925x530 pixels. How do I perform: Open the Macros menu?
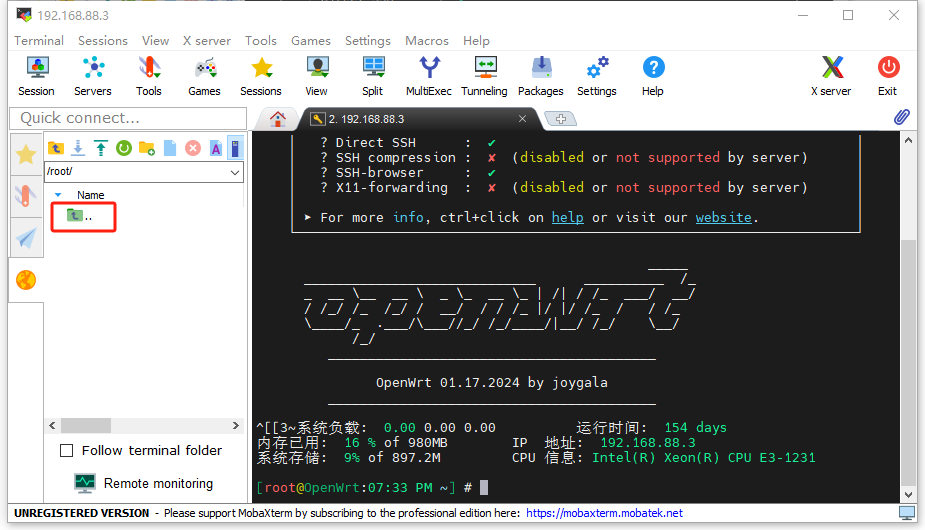(426, 41)
